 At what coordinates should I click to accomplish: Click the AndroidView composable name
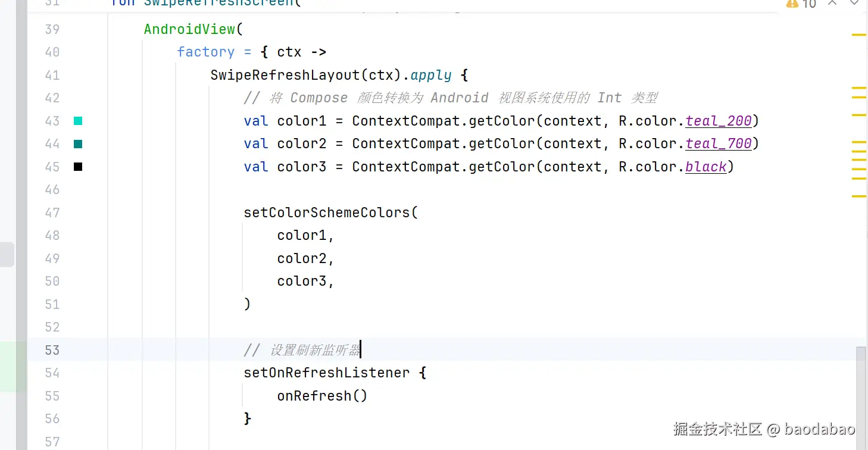click(x=189, y=29)
